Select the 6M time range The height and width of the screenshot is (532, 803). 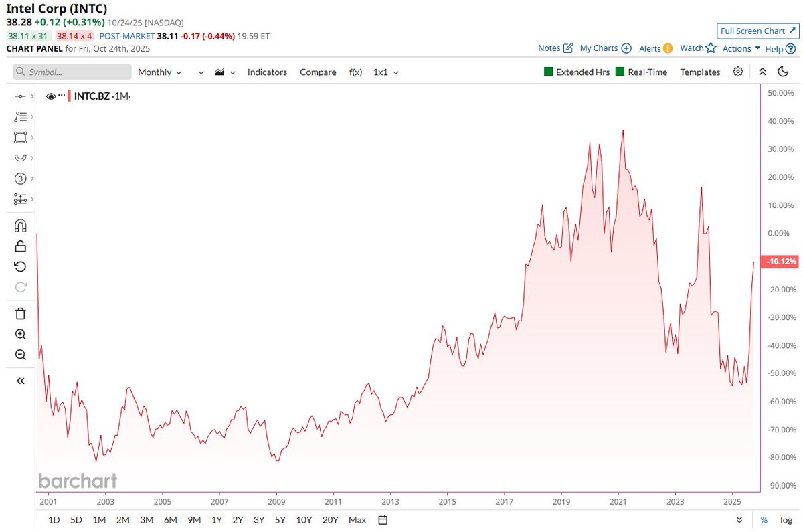click(x=170, y=520)
